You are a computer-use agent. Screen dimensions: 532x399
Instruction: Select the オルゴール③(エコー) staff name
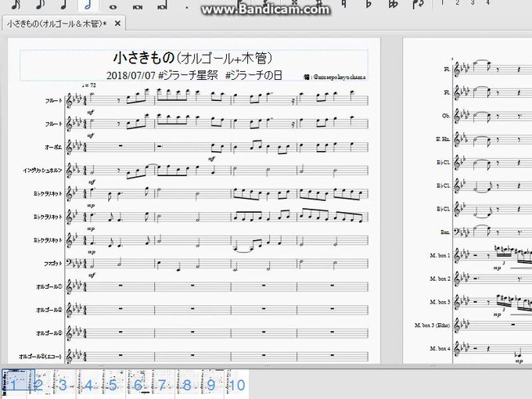point(41,357)
